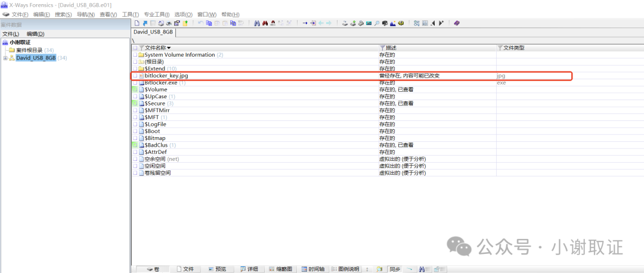
Task: Switch to the 缩略图 gallery button
Action: coord(281,269)
